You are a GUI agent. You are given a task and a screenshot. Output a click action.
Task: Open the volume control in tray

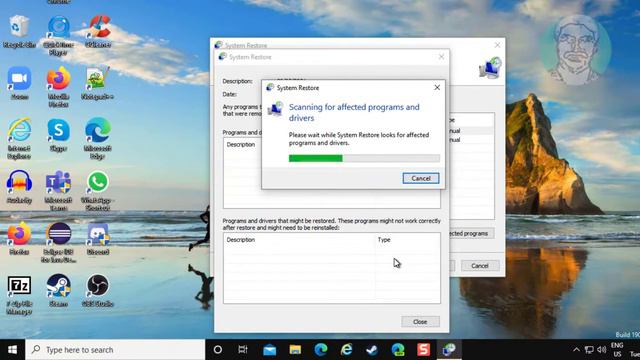(x=602, y=350)
